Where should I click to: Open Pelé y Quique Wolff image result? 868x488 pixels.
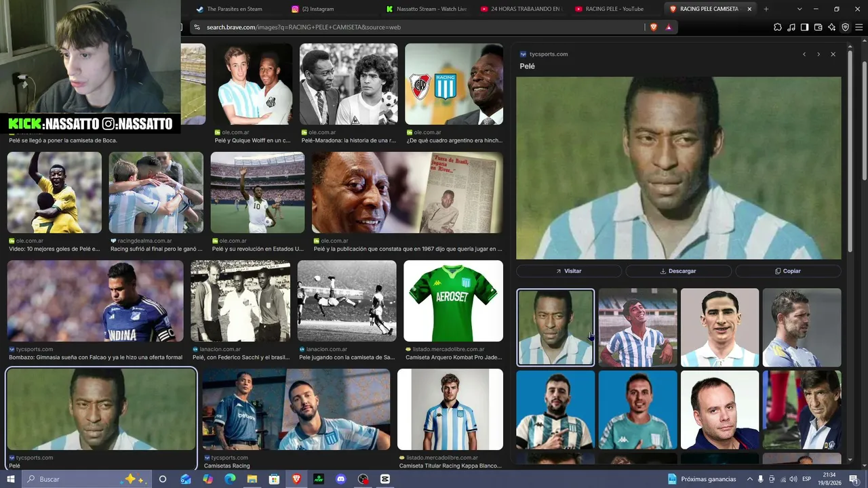coord(252,84)
